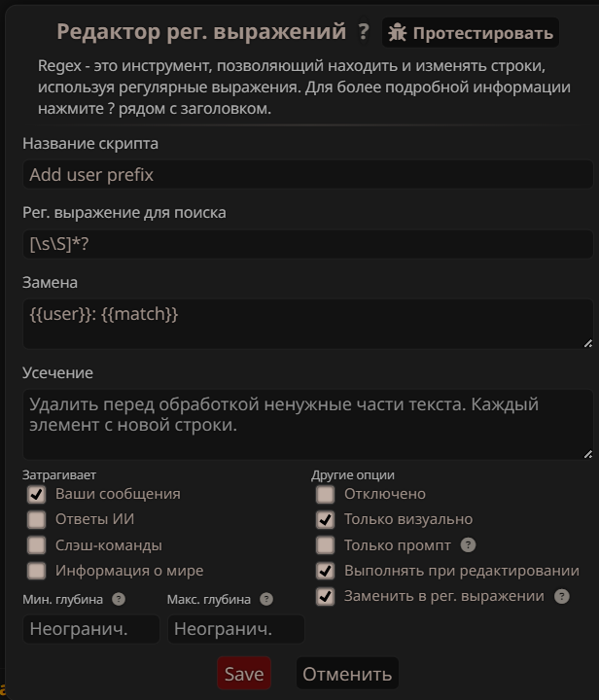Image resolution: width=599 pixels, height=700 pixels.
Task: Check the Информация о мире option
Action: 37,571
